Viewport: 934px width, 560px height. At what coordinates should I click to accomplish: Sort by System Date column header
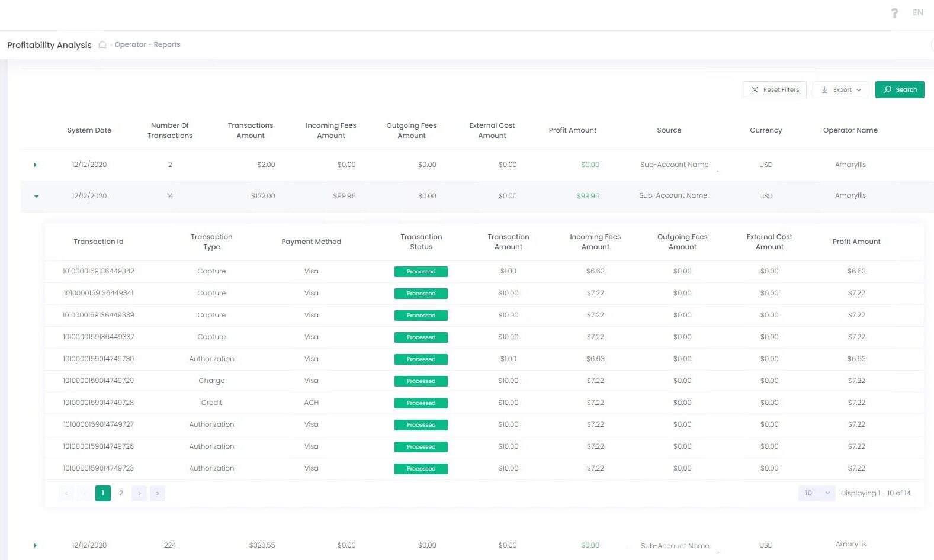tap(89, 130)
